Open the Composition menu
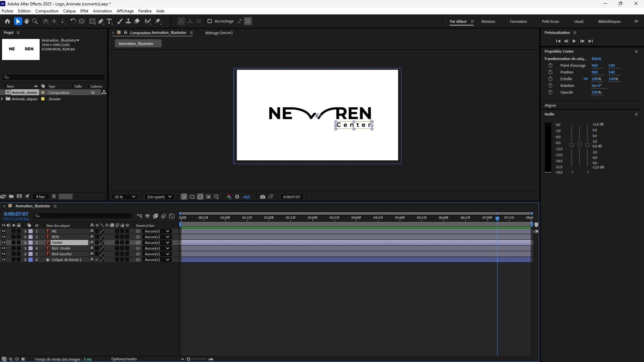This screenshot has height=362, width=644. 47,11
